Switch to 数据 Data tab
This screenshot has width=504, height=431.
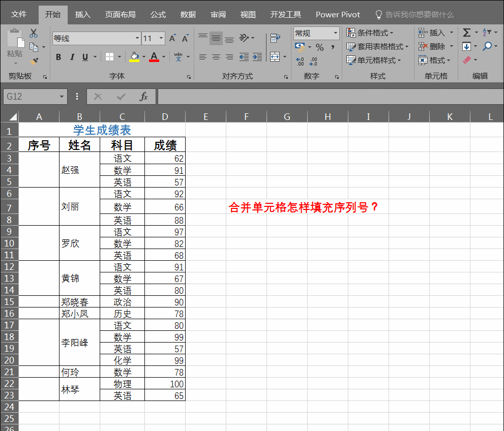(x=188, y=14)
